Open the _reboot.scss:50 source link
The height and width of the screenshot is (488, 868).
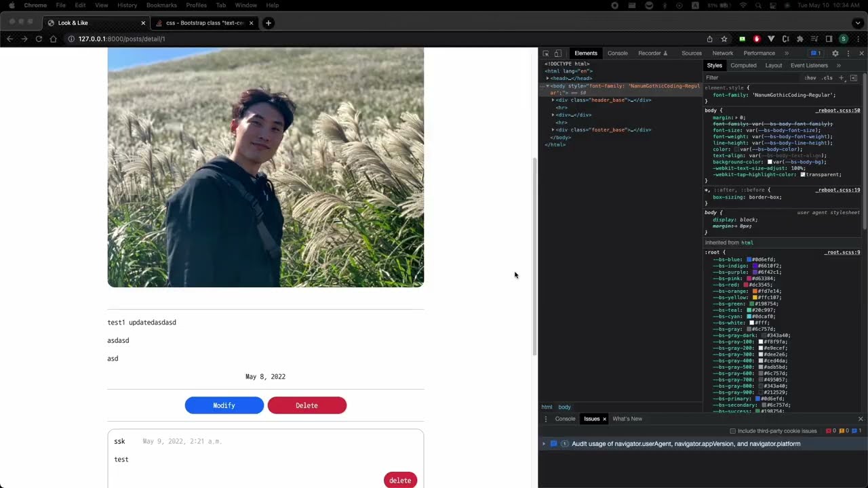pos(837,110)
